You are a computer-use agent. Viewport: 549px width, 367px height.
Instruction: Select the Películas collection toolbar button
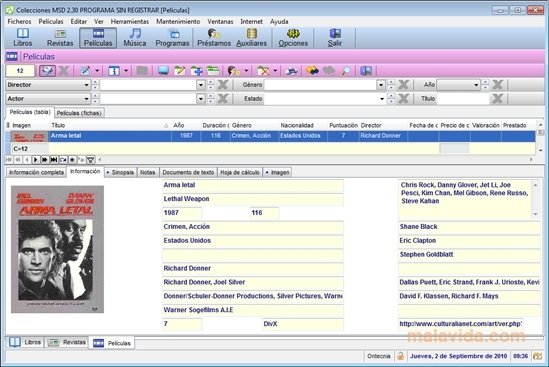coord(98,38)
